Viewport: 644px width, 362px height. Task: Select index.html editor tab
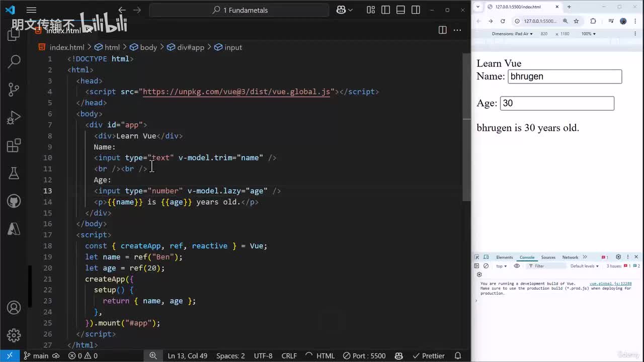[x=64, y=30]
